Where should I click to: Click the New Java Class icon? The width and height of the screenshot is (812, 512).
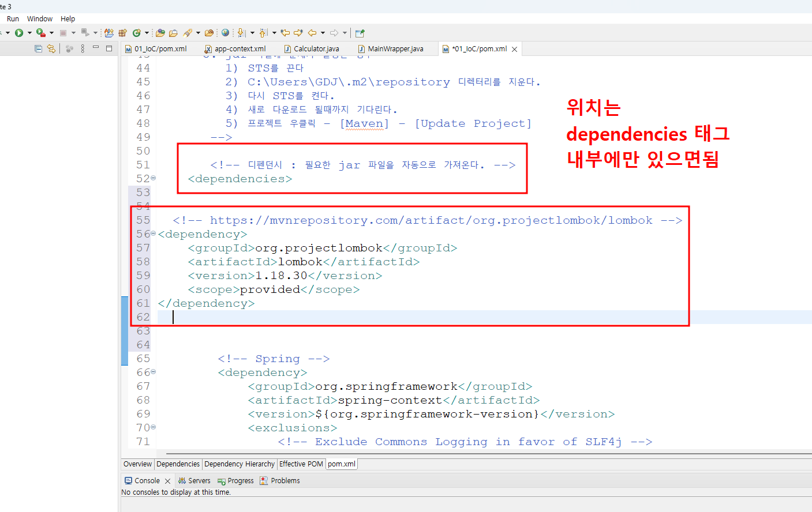[x=137, y=33]
